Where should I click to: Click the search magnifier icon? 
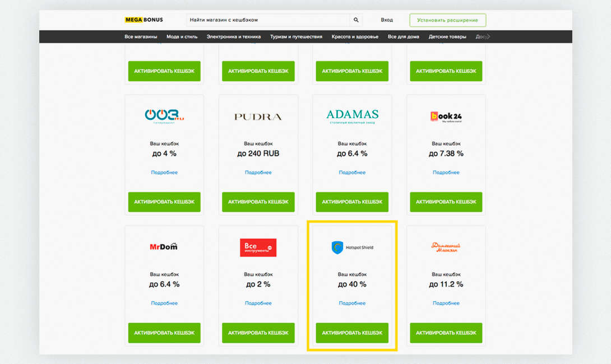click(356, 20)
